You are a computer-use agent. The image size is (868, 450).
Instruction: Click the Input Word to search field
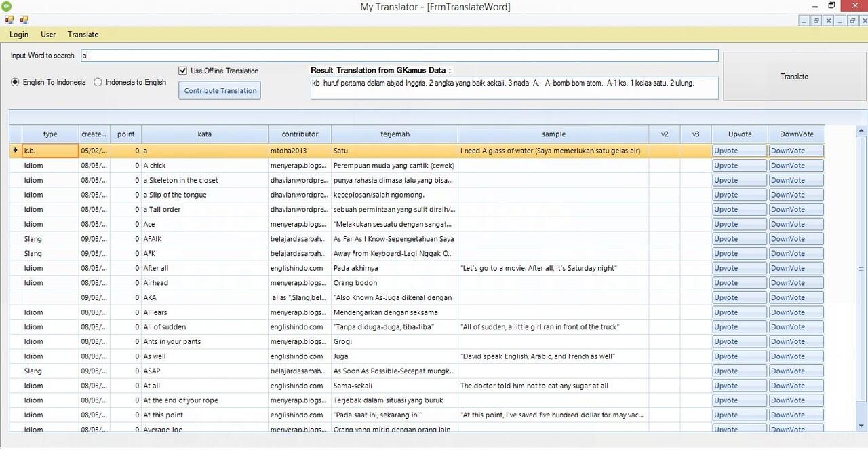[399, 56]
